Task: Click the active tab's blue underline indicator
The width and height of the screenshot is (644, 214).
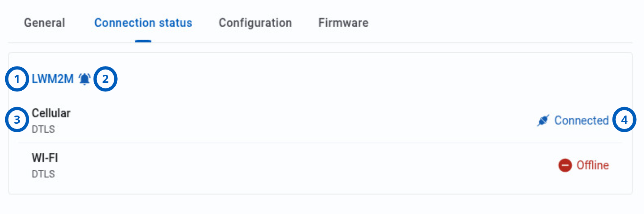Action: (143, 41)
